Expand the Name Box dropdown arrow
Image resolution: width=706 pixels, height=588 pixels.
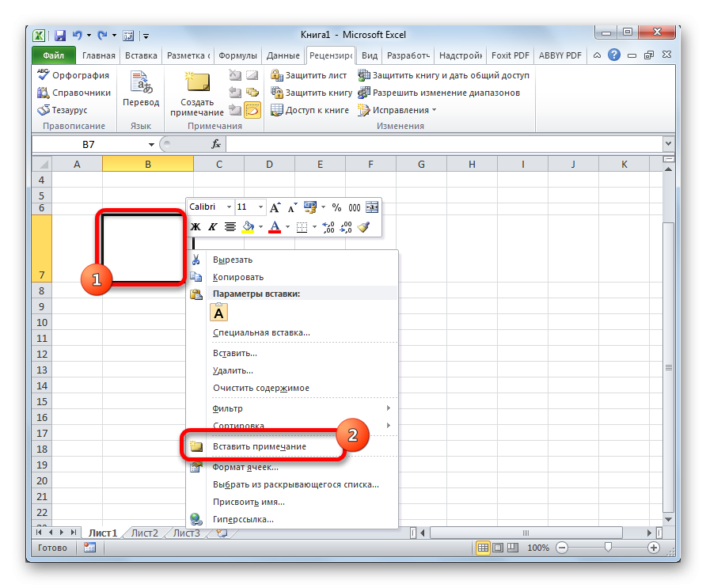pos(151,145)
